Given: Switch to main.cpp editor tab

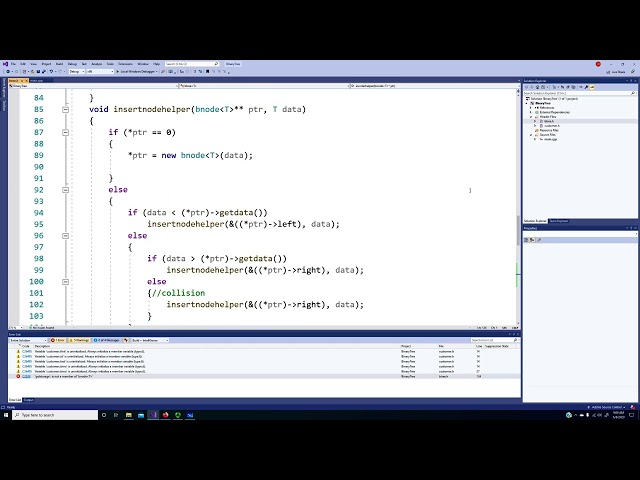Looking at the screenshot, I should [x=36, y=81].
